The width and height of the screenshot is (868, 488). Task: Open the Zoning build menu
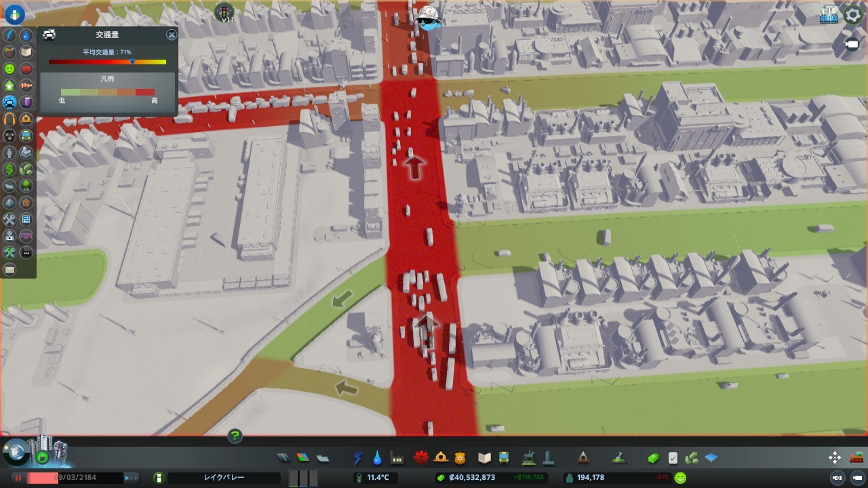coord(302,458)
